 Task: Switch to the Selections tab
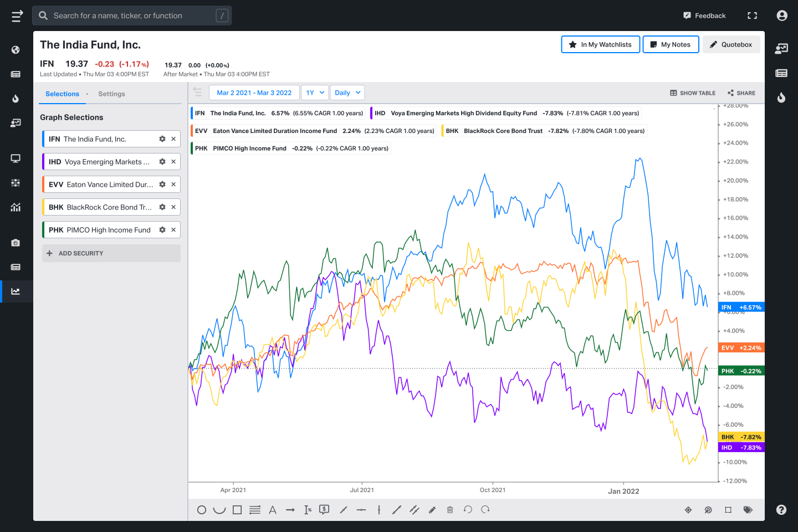tap(62, 94)
